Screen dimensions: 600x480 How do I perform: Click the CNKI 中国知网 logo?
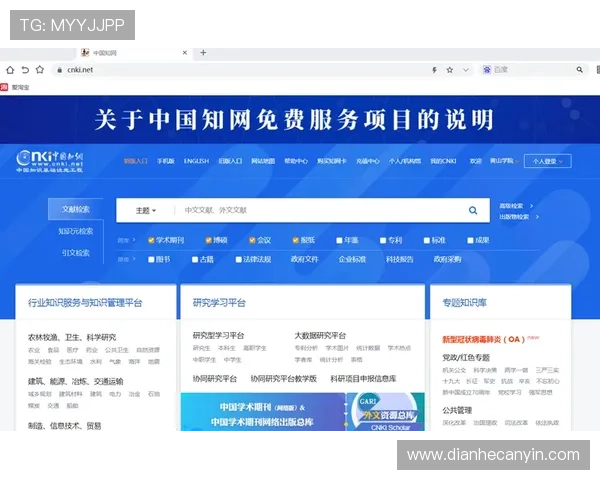[x=49, y=161]
